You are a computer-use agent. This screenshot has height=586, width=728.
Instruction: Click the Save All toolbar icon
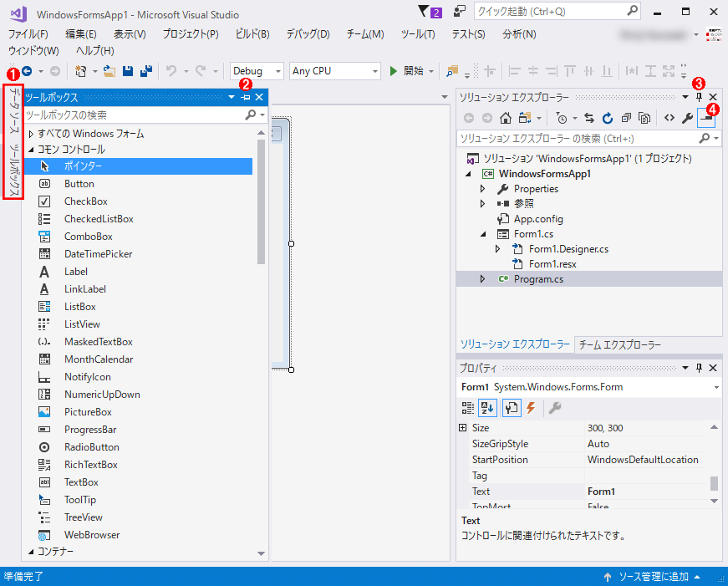(x=146, y=72)
